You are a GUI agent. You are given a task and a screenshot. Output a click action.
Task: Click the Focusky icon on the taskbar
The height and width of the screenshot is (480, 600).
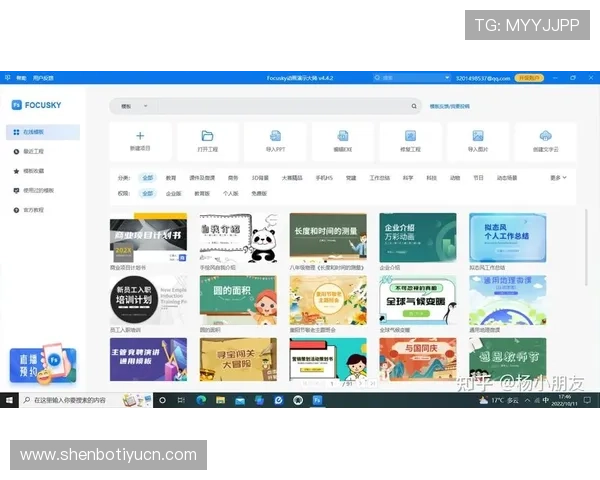[x=317, y=400]
